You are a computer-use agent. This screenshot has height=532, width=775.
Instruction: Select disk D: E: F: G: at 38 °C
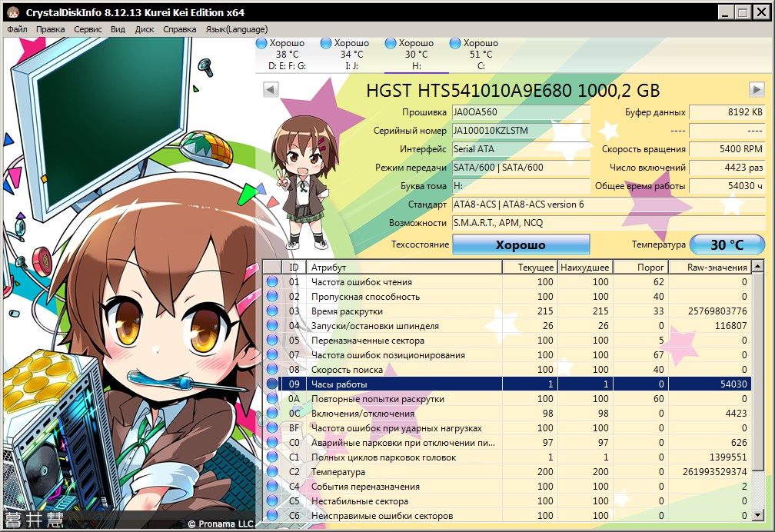coord(288,55)
